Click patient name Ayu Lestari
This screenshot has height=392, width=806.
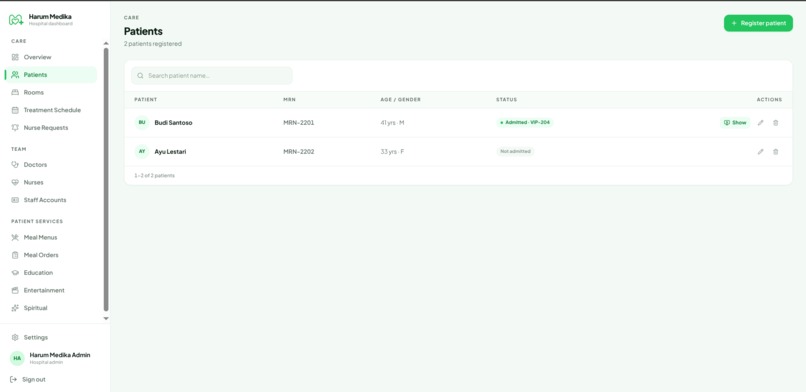coord(170,152)
